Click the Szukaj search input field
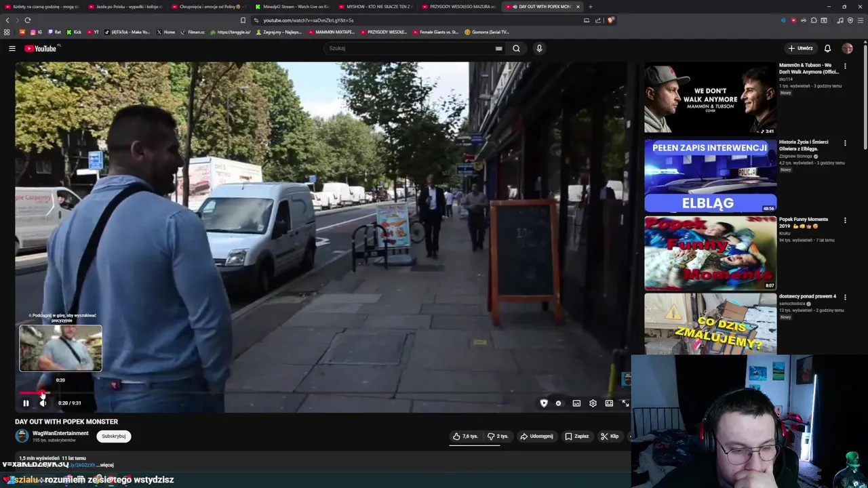The image size is (868, 488). 410,48
